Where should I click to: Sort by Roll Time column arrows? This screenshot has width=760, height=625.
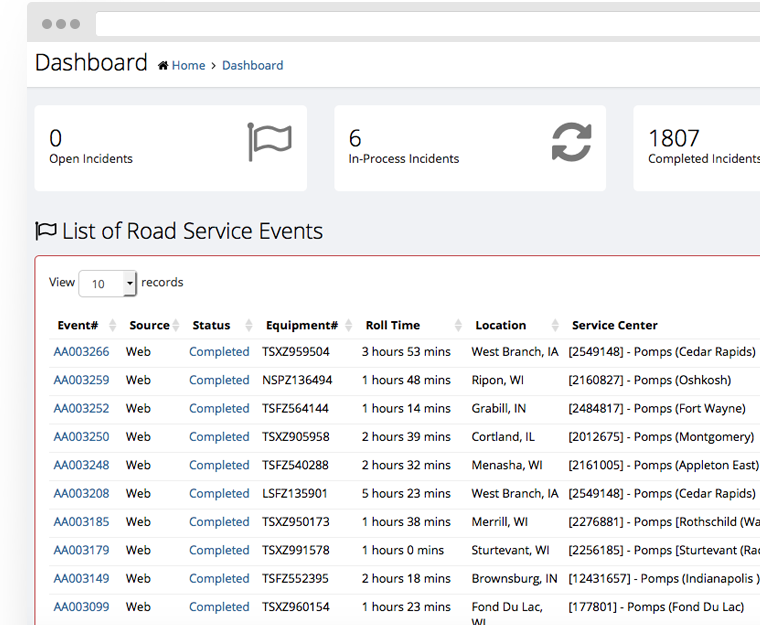[x=458, y=325]
